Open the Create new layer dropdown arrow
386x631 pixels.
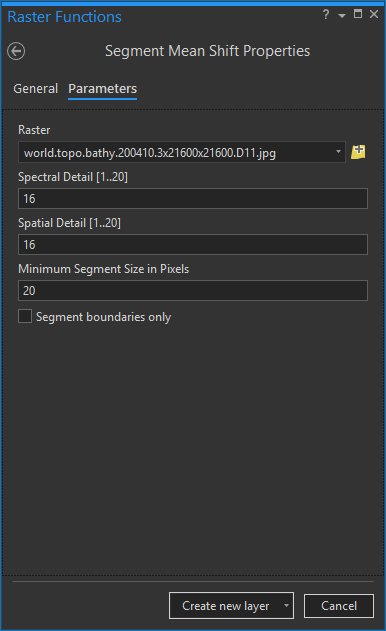tap(286, 605)
